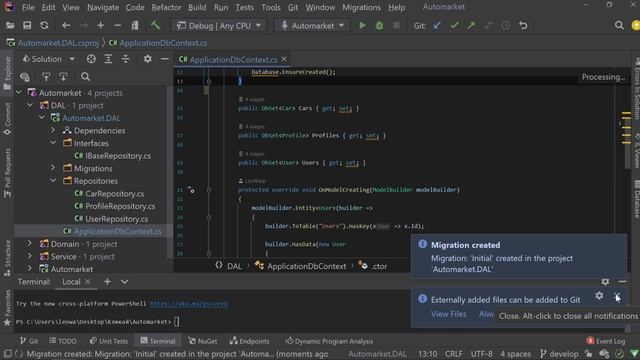Open UserRepository.cs in the tree

click(111, 219)
